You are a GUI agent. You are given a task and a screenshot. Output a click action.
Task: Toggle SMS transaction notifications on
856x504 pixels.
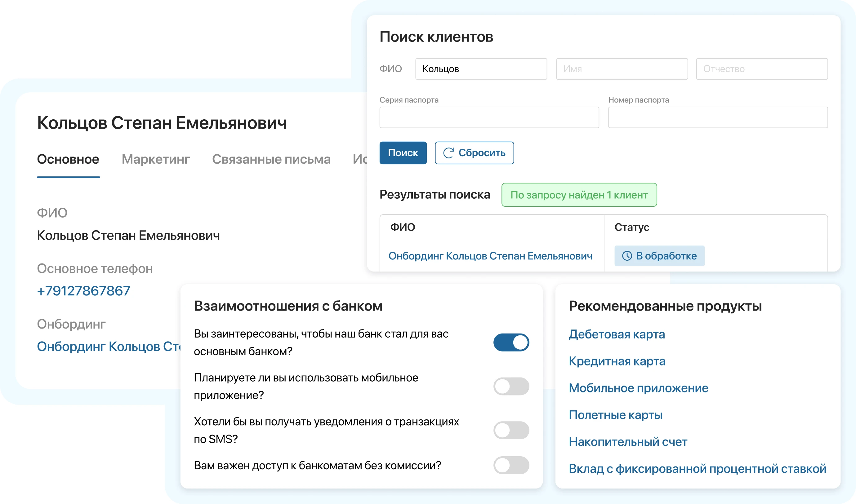click(x=512, y=431)
